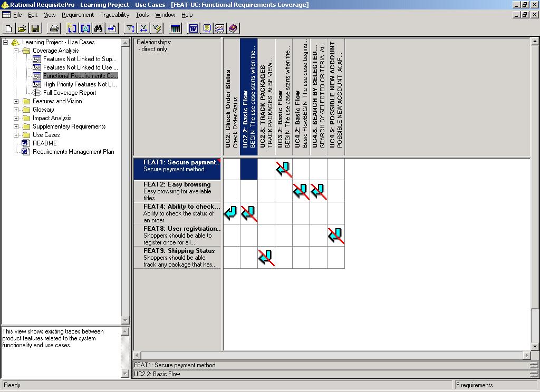540x392 pixels.
Task: Open the purple help book icon
Action: (233, 28)
